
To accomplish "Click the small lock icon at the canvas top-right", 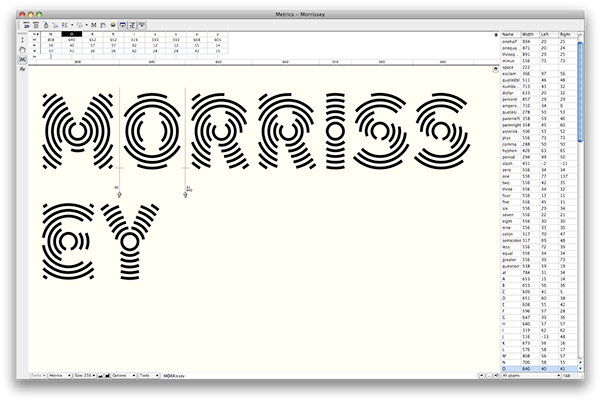I will 495,70.
